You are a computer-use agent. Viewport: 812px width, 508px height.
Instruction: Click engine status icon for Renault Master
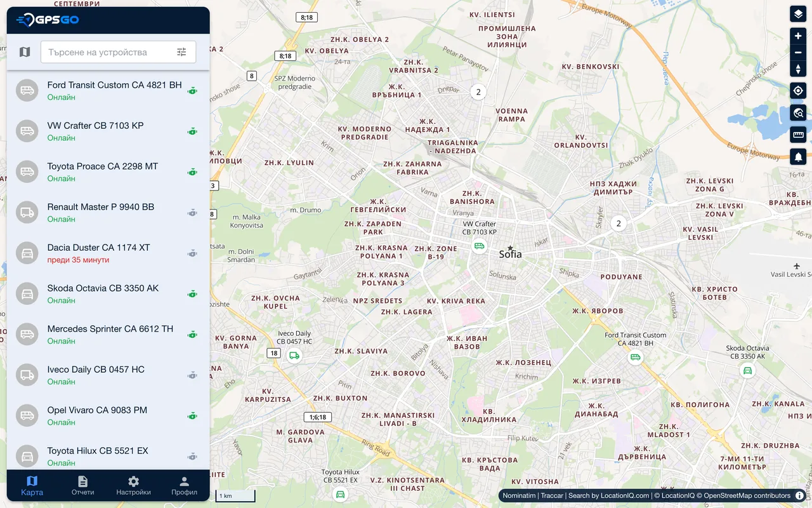192,213
